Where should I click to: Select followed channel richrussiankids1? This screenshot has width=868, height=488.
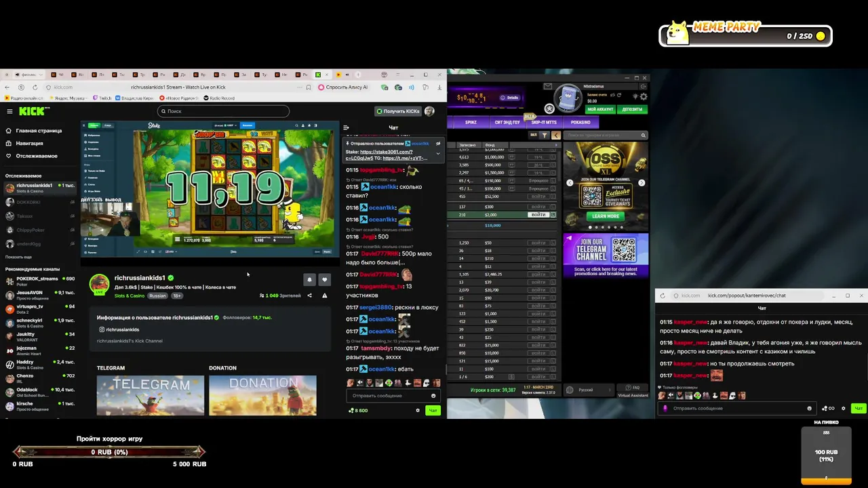(x=39, y=188)
